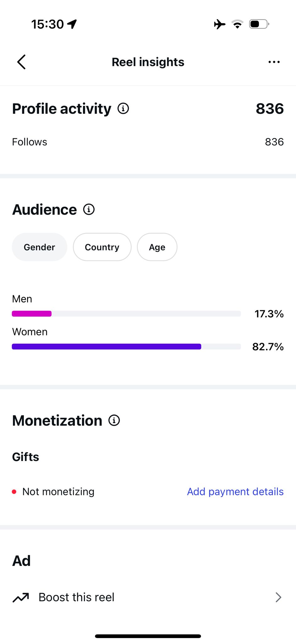Tap the back arrow icon
This screenshot has height=644, width=296.
pos(21,62)
